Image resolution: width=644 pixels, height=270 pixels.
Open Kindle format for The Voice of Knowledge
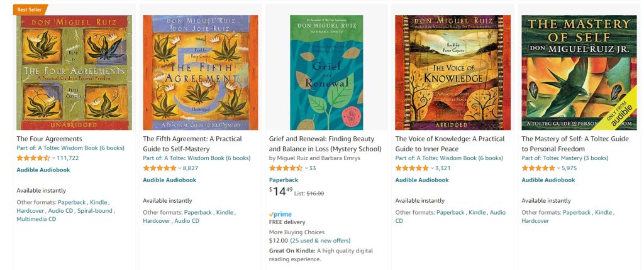(477, 213)
